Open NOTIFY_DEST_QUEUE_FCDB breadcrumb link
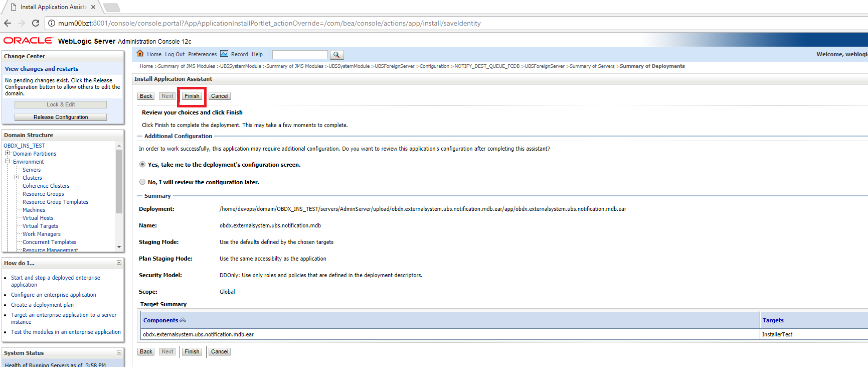The image size is (868, 367). point(487,66)
